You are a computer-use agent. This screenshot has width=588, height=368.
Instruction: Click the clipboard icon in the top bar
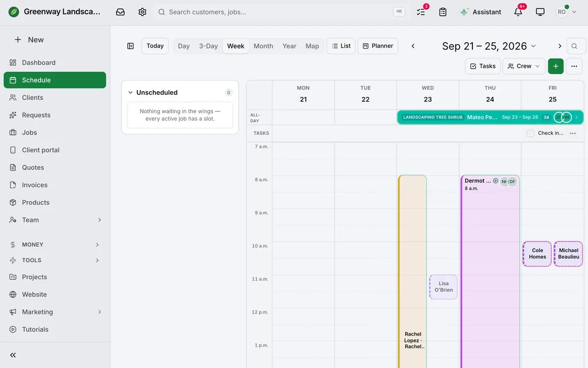443,12
